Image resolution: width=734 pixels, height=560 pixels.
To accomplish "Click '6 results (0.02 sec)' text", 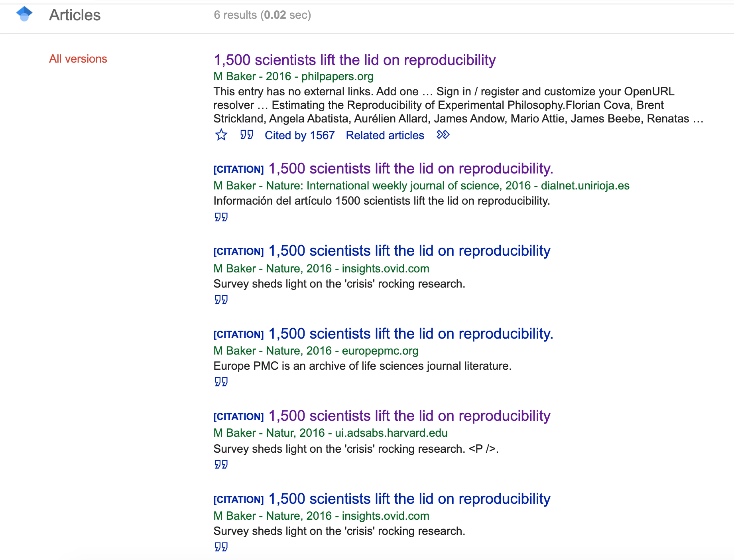I will [262, 15].
